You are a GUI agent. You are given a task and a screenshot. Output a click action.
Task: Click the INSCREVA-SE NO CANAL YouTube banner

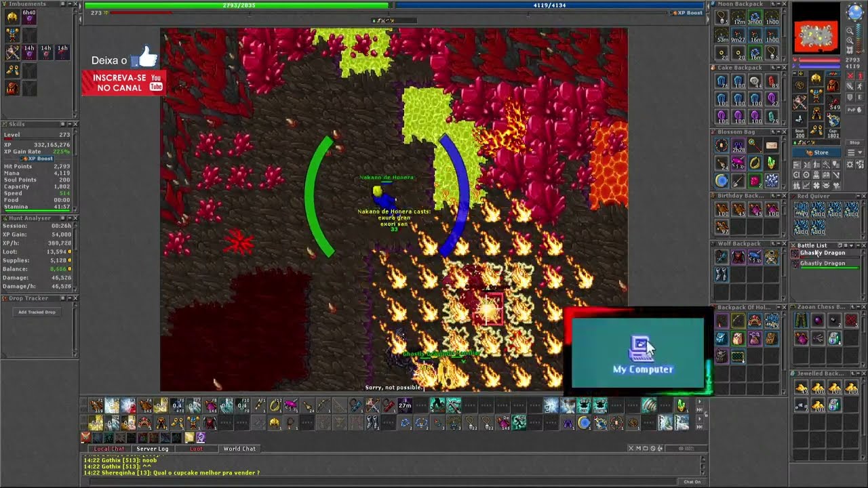(123, 83)
